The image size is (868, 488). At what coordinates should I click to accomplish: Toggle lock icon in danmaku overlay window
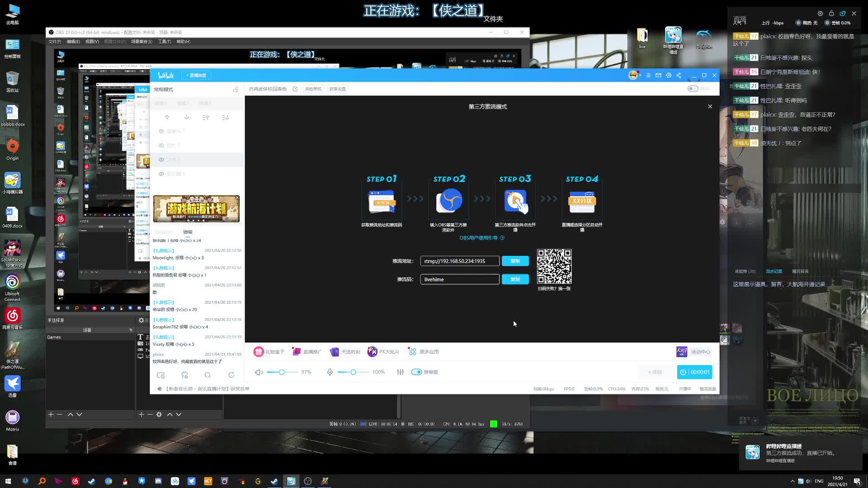click(x=831, y=14)
